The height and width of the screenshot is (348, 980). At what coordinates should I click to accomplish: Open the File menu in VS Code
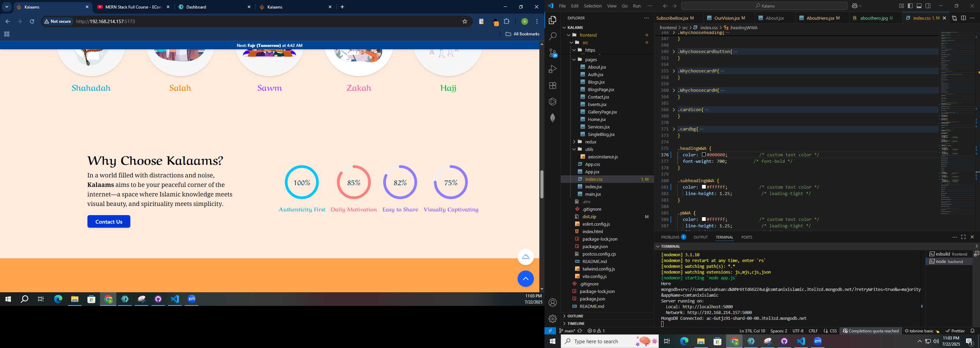click(x=562, y=6)
